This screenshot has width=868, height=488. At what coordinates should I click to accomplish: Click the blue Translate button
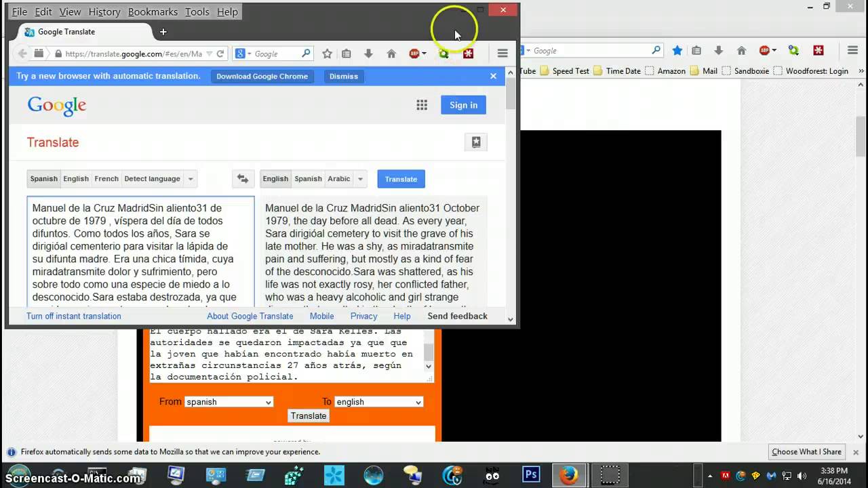click(401, 179)
